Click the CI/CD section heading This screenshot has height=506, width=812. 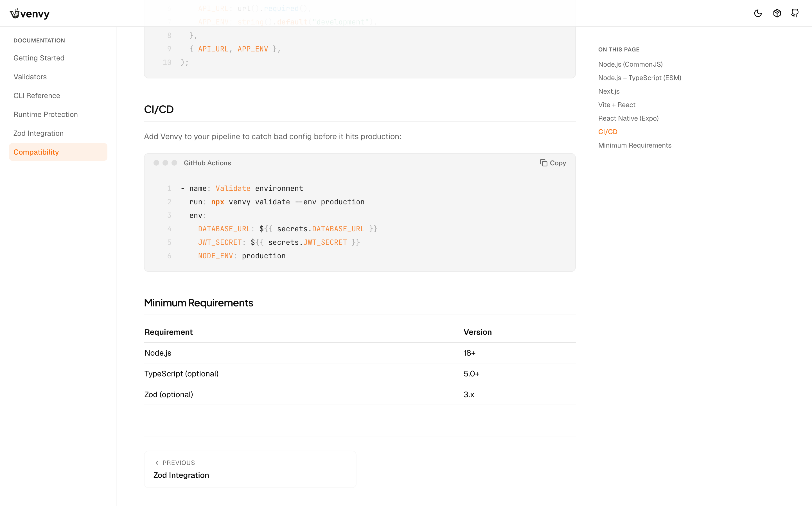[x=159, y=109]
